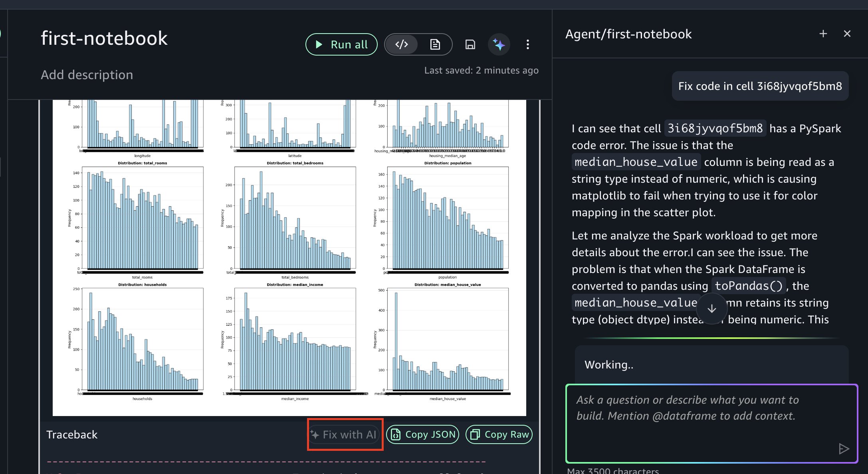The image size is (868, 474).
Task: Open the AI assistant sparkle icon
Action: point(499,44)
